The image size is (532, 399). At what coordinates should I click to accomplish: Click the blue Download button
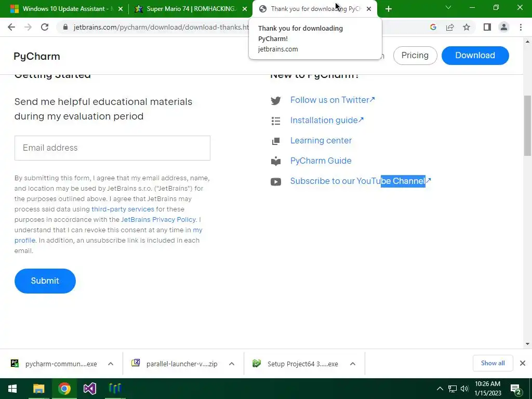coord(475,55)
